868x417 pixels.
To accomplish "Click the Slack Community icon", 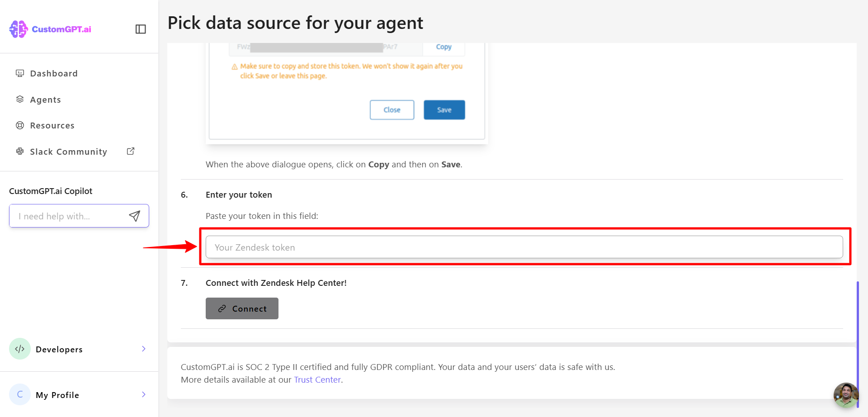I will point(20,152).
